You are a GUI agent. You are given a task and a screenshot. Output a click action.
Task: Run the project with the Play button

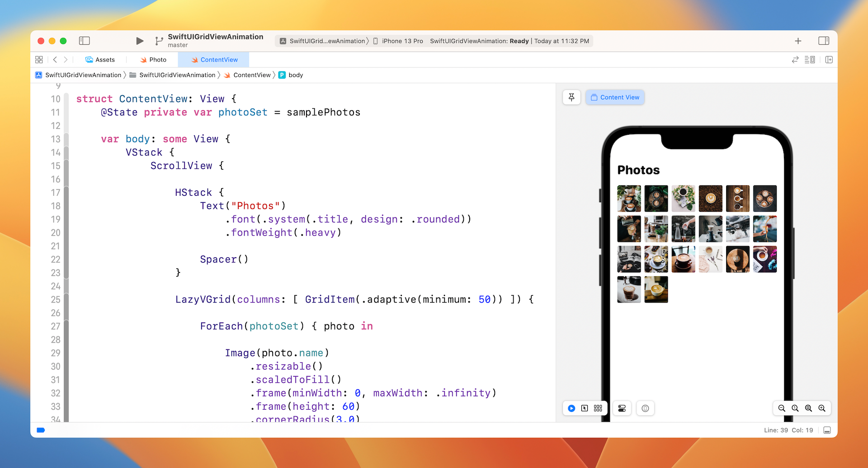[x=140, y=41]
